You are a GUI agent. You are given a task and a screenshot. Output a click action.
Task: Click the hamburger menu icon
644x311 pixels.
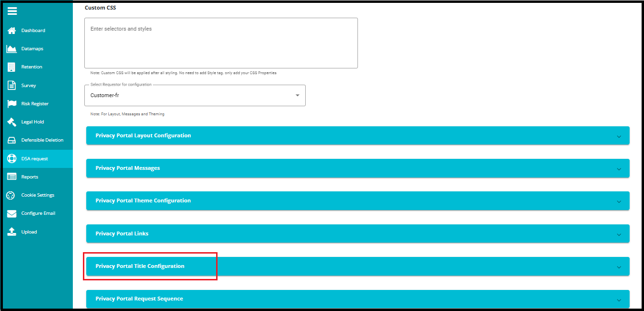coord(12,11)
